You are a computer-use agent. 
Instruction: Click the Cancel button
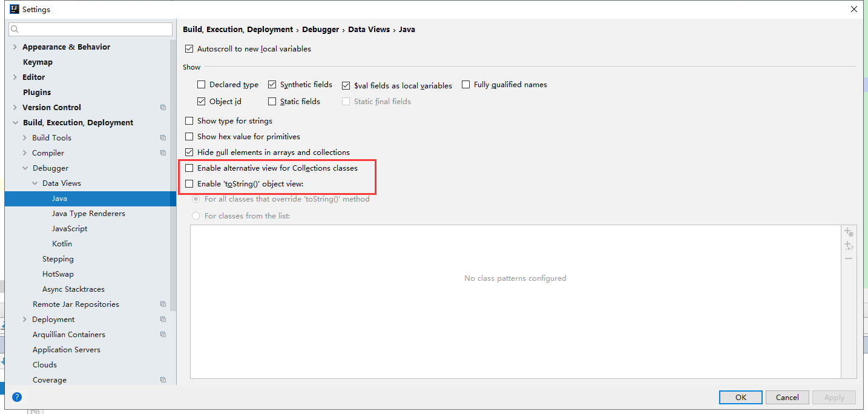[x=787, y=397]
